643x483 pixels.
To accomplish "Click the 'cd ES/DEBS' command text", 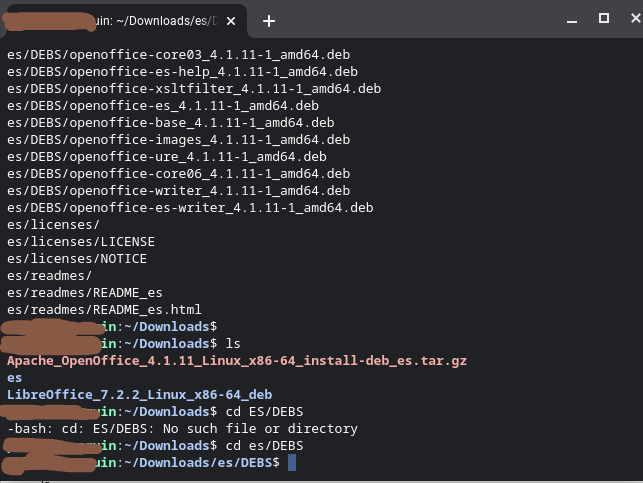I will (x=264, y=412).
